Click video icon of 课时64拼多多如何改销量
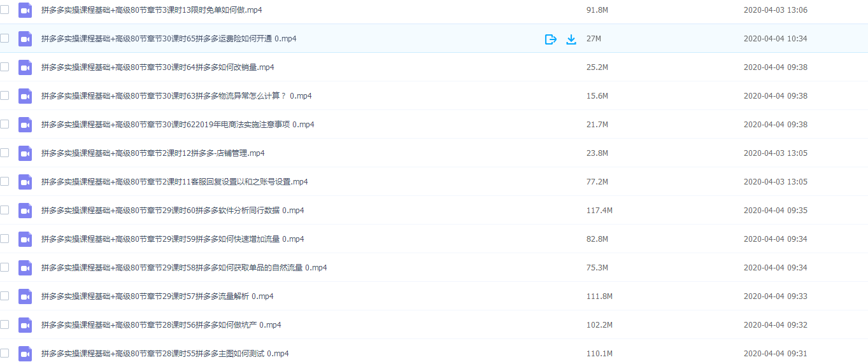 tap(25, 67)
